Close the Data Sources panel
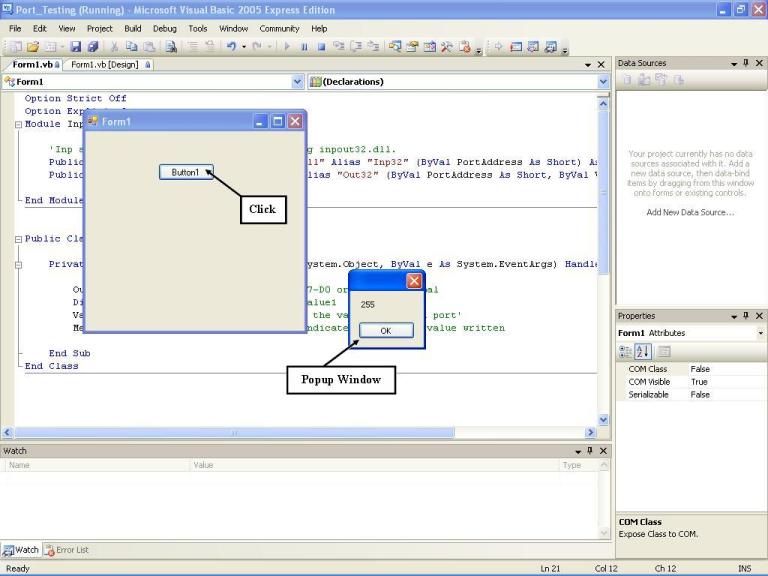Image resolution: width=768 pixels, height=576 pixels. [x=759, y=63]
